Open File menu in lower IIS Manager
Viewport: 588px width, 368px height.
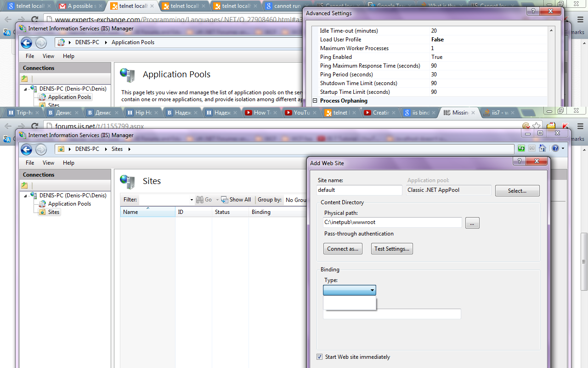point(30,163)
